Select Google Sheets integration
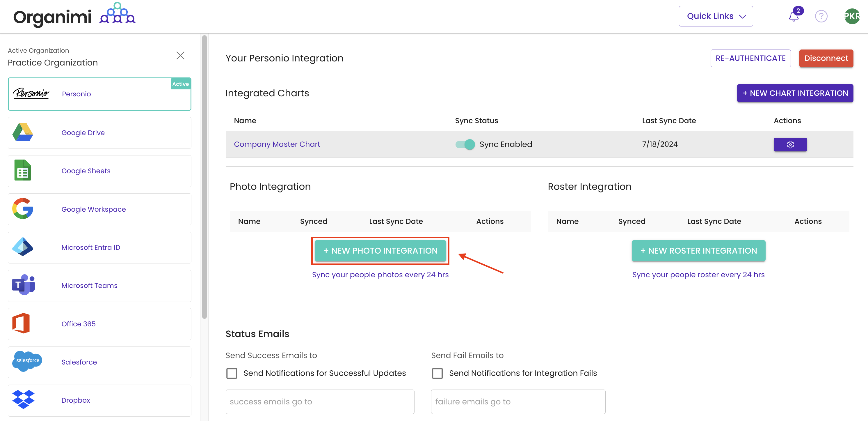The width and height of the screenshot is (868, 421). point(99,171)
